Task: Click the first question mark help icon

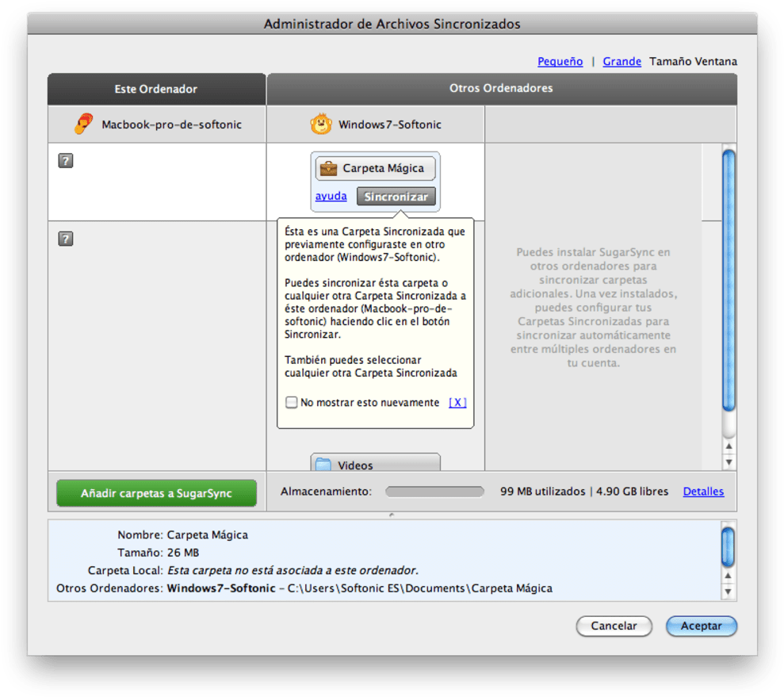Action: (66, 160)
